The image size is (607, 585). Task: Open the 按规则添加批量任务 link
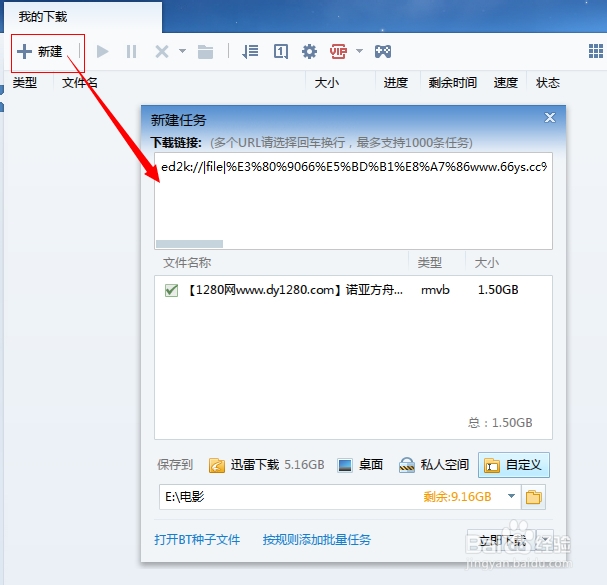(x=317, y=540)
